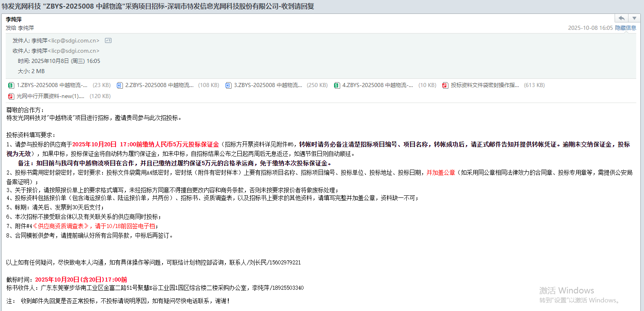Click the recipient name after 发给

point(26,28)
